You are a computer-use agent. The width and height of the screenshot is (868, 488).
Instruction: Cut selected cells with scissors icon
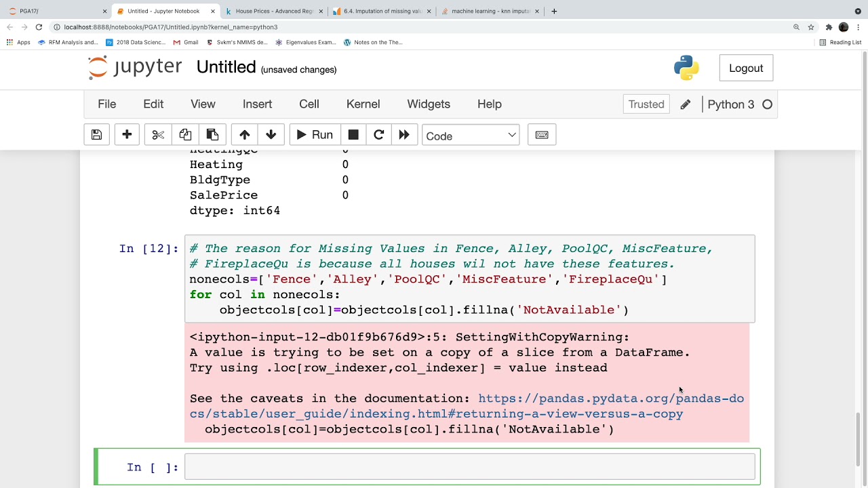(158, 135)
